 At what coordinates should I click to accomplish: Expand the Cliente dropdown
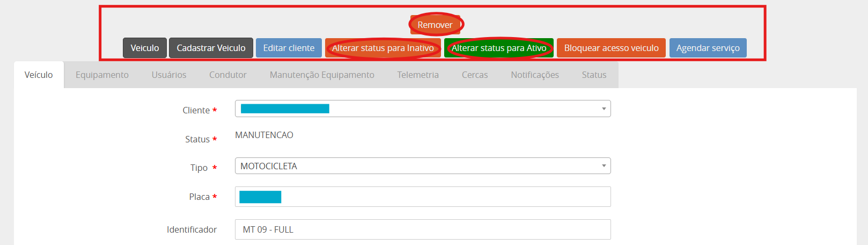pos(423,109)
